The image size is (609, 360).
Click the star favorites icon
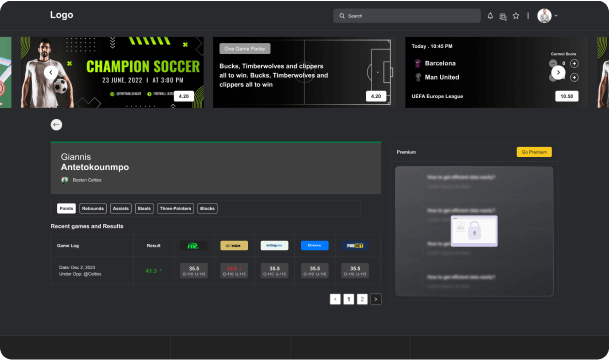516,16
